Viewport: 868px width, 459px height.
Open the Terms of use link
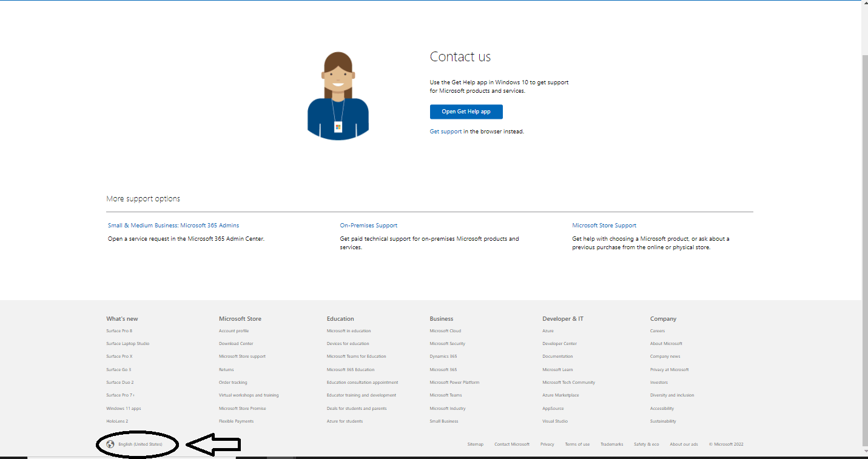tap(577, 444)
